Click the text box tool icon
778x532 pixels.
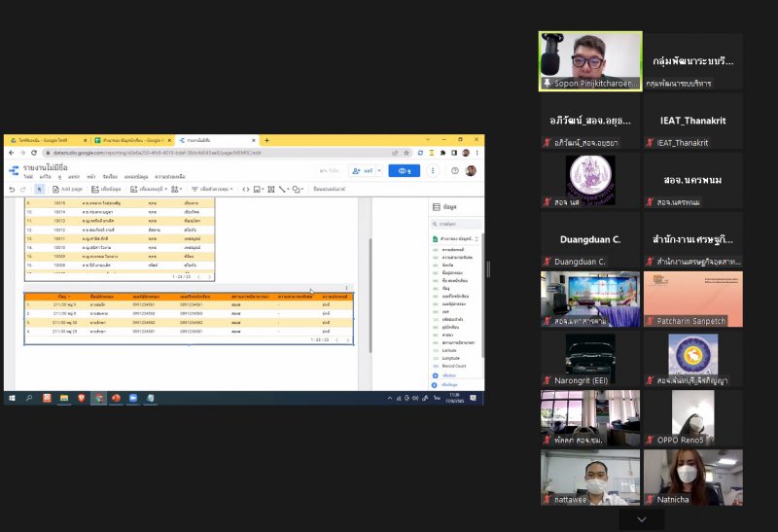[271, 189]
